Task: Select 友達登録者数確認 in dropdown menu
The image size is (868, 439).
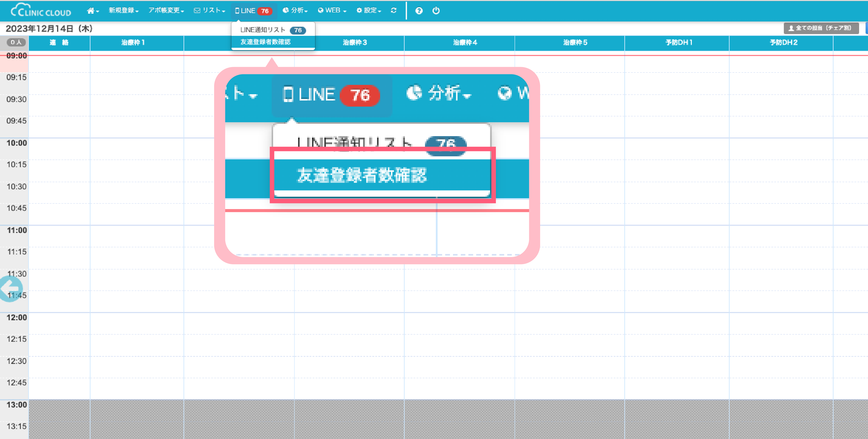Action: (x=265, y=42)
